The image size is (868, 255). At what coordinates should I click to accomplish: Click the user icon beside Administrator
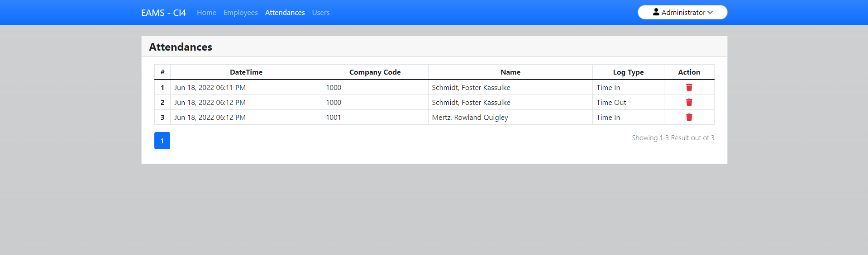[656, 12]
